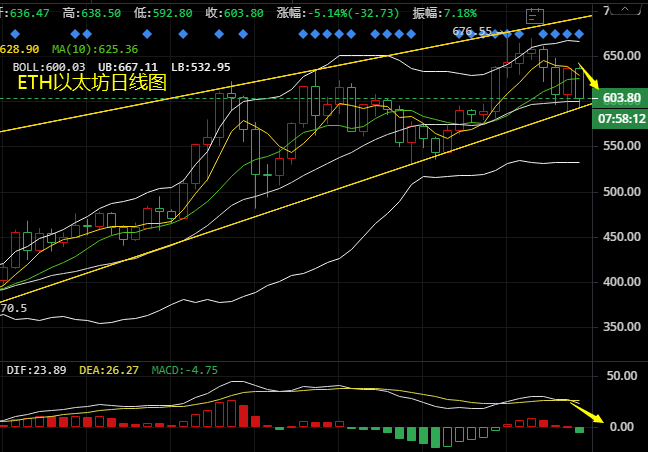This screenshot has height=452, width=648.
Task: Click the 370.5 low price marker
Action: 13,309
